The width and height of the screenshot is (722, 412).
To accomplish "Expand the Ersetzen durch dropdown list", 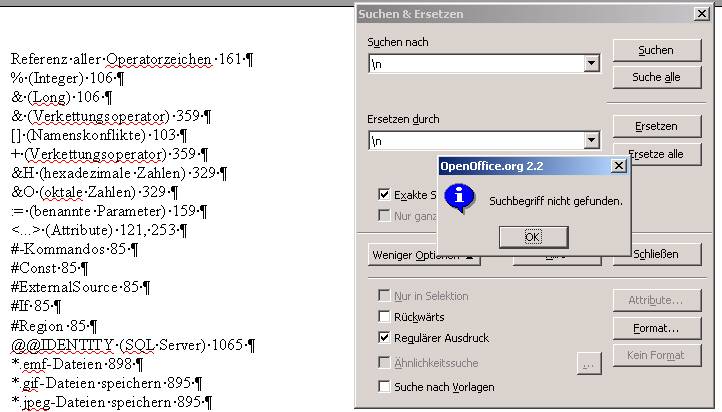I will click(x=591, y=140).
